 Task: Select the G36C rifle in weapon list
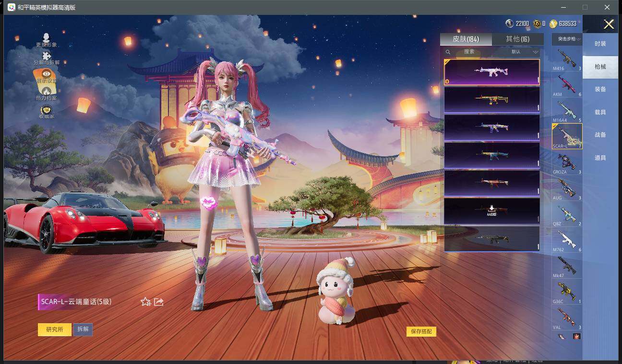(x=567, y=292)
